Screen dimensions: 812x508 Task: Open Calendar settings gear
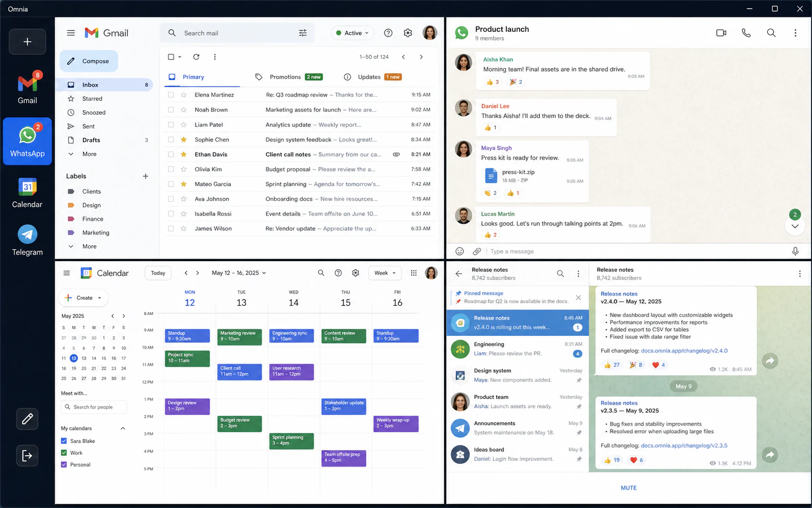pyautogui.click(x=356, y=273)
